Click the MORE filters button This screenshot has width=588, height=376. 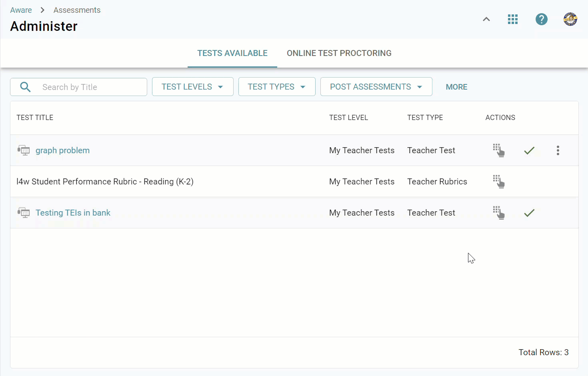456,87
